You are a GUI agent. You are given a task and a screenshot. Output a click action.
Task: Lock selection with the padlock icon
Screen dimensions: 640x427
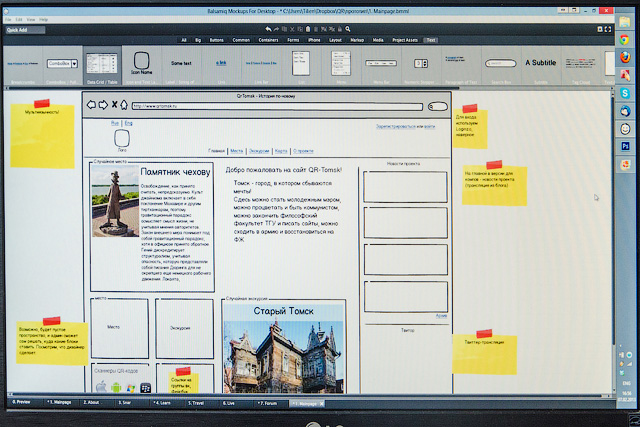pyautogui.click(x=340, y=29)
